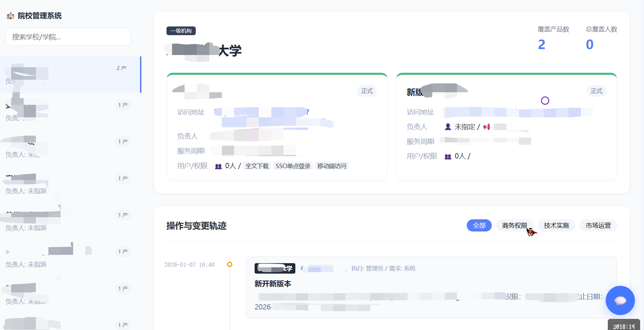Viewport: 644px width, 330px height.
Task: Click the person icon next to 未指定
Action: pyautogui.click(x=448, y=127)
